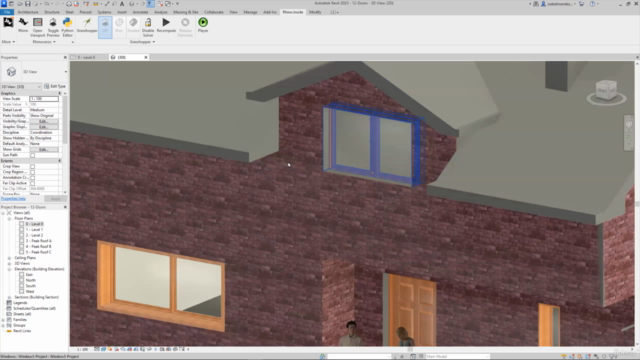Toggle the Sun Path checkbox
Screen dimensions: 640x360
pos(33,156)
